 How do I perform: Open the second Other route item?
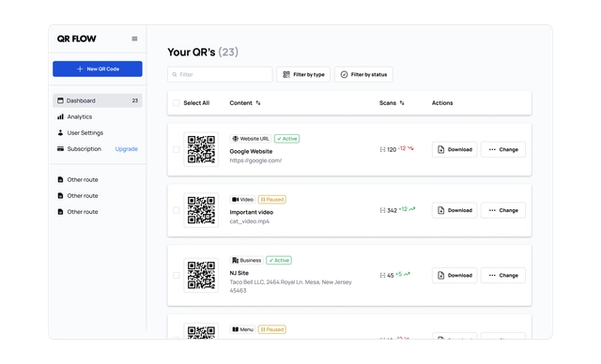point(78,195)
